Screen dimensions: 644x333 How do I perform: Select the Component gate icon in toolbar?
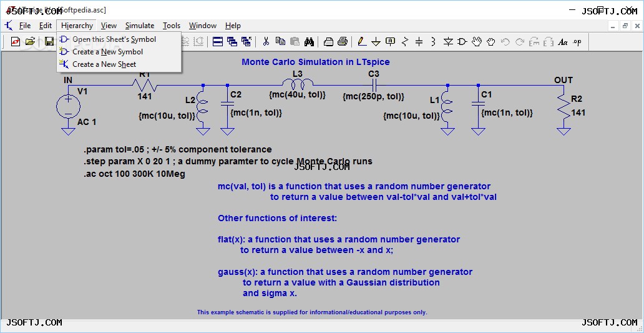462,41
